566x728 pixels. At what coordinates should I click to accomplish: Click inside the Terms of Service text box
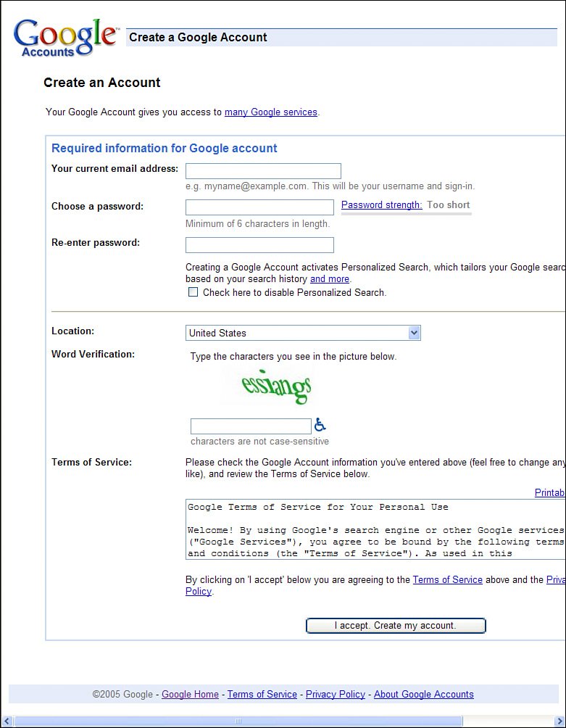[375, 529]
